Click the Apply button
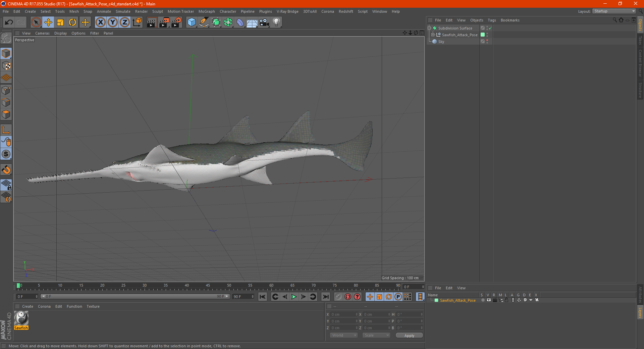This screenshot has width=644, height=349. click(x=409, y=336)
